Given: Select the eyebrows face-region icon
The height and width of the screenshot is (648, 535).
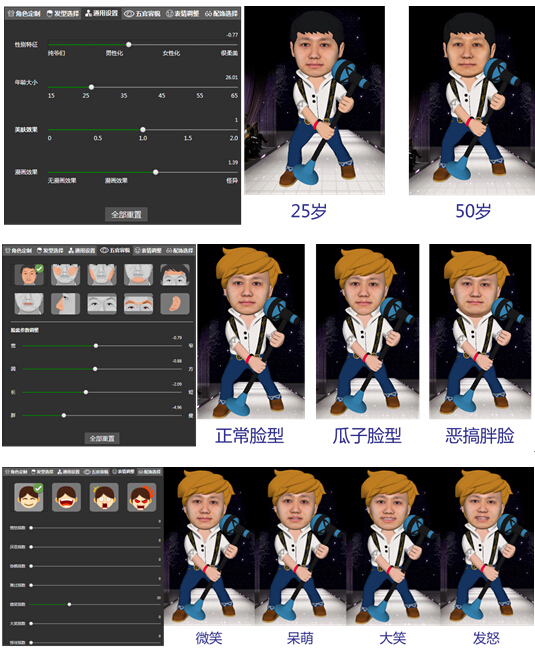Looking at the screenshot, I should tap(138, 304).
